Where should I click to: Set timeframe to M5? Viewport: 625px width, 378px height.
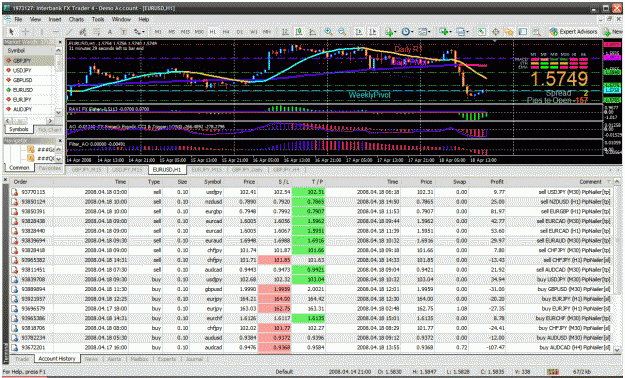171,32
